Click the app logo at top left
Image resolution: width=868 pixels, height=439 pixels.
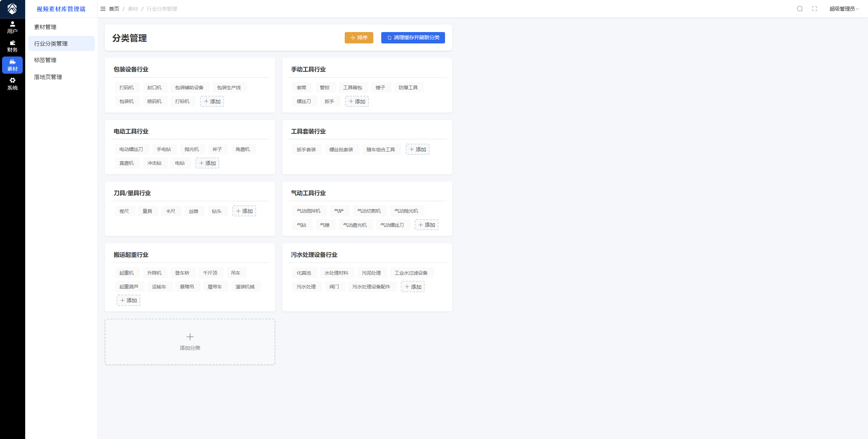coord(12,9)
